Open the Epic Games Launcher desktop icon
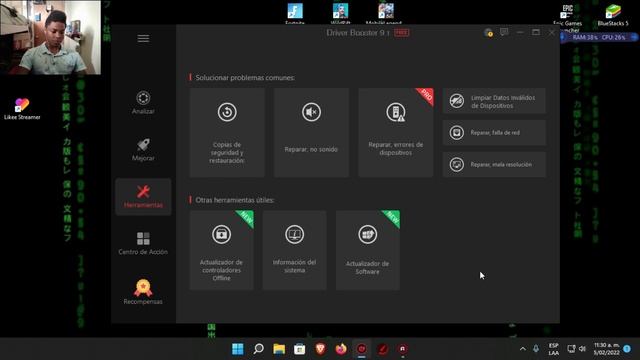Viewport: 640px width, 360px height. coord(567,17)
